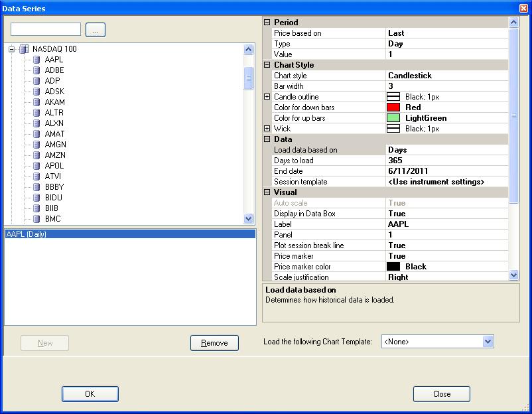Collapse the Visual property section

(x=267, y=192)
